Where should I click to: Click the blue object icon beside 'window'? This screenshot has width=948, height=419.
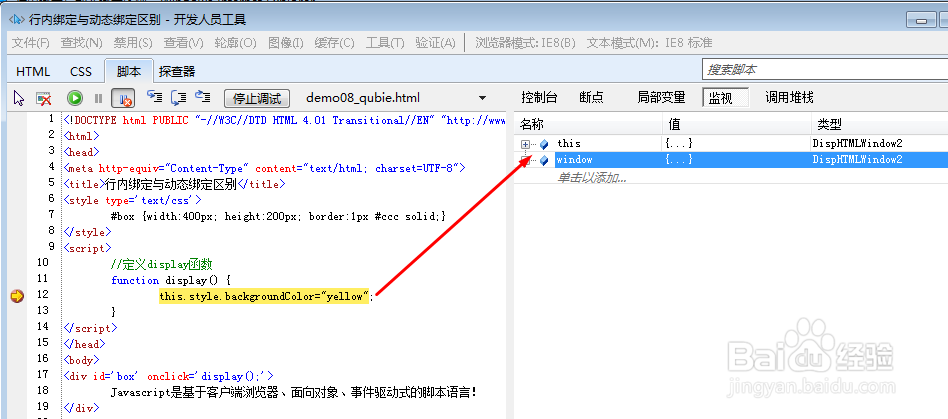point(544,160)
